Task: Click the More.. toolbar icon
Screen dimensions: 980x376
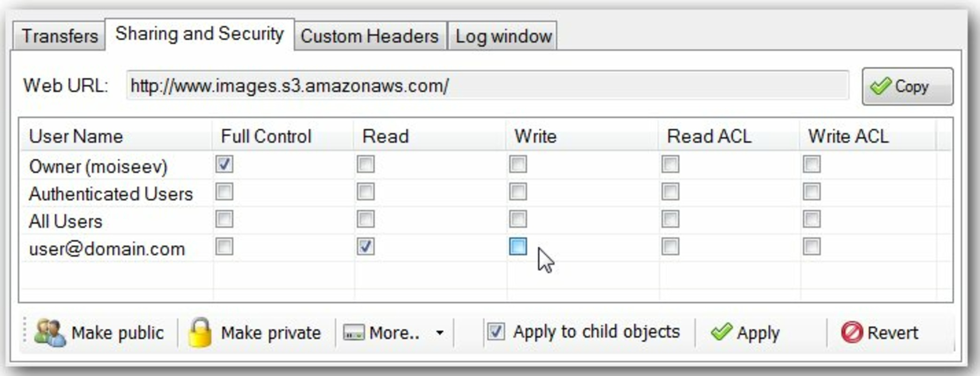Action: 353,333
